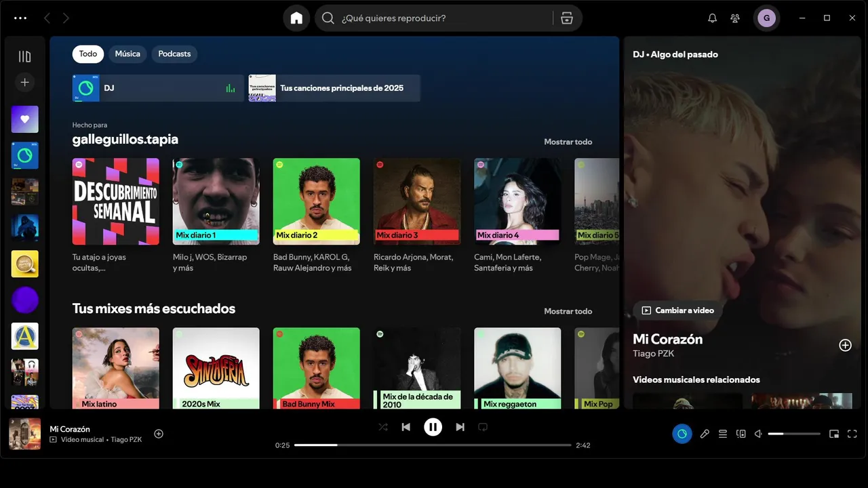This screenshot has height=488, width=868.
Task: Click now-playing album art thumbnail
Action: (25, 434)
